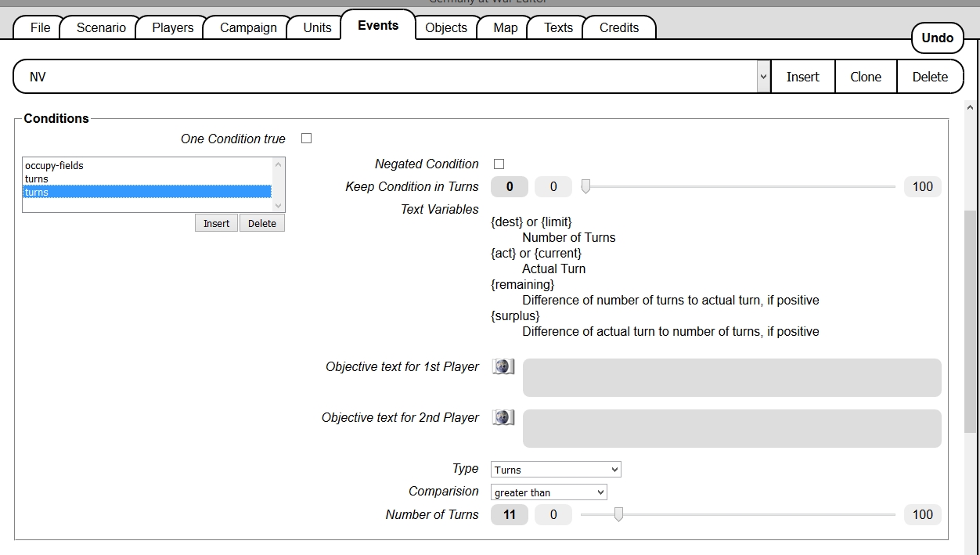980x555 pixels.
Task: Open the Credits tab
Action: pos(619,27)
